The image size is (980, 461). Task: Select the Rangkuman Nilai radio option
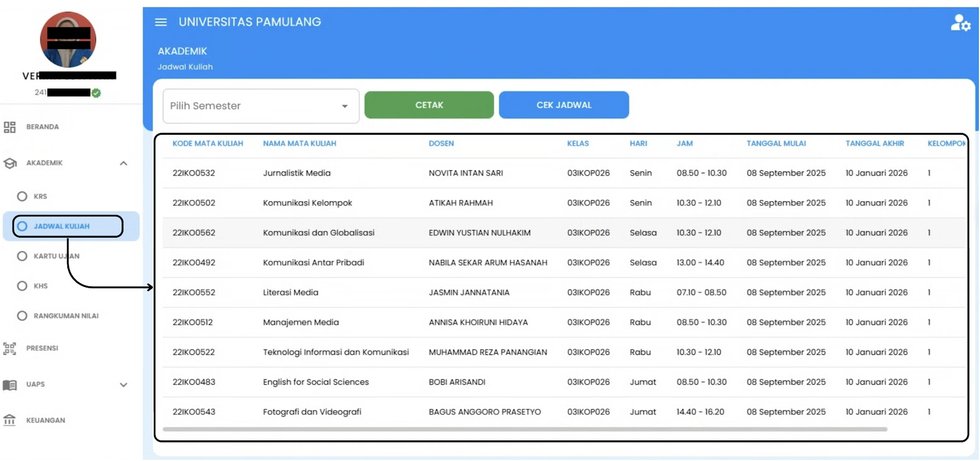coord(22,316)
